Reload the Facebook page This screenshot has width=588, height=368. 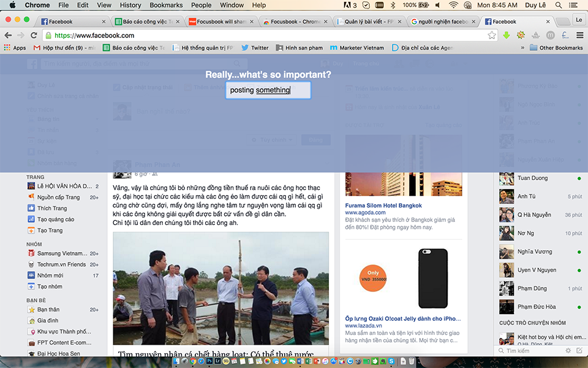click(34, 36)
